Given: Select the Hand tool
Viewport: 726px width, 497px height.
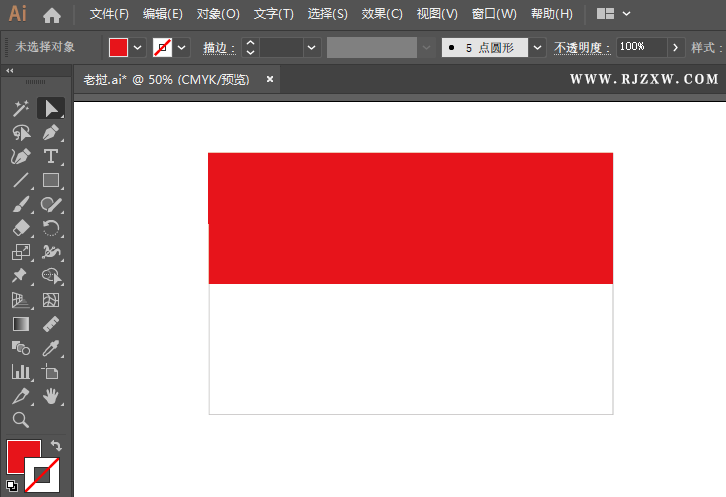Looking at the screenshot, I should (51, 396).
